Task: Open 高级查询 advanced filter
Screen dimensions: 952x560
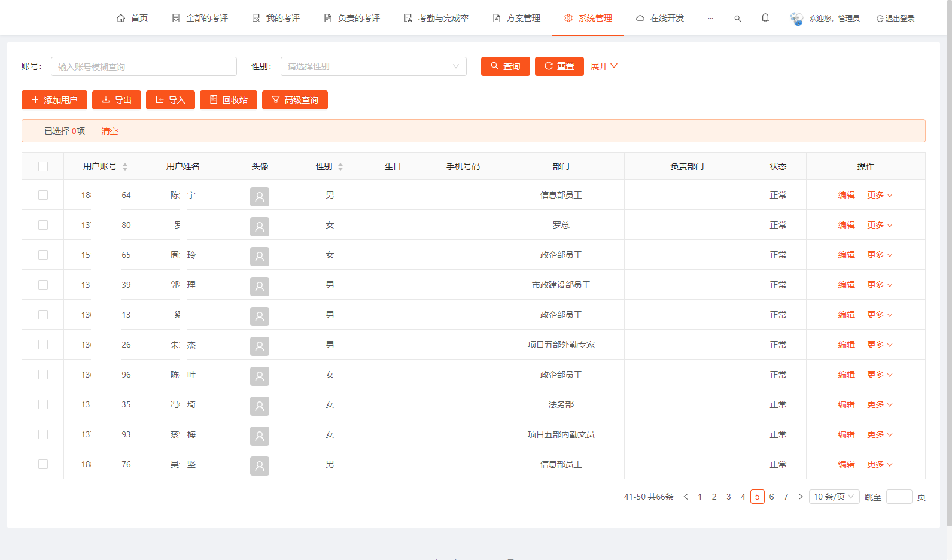Action: (294, 100)
